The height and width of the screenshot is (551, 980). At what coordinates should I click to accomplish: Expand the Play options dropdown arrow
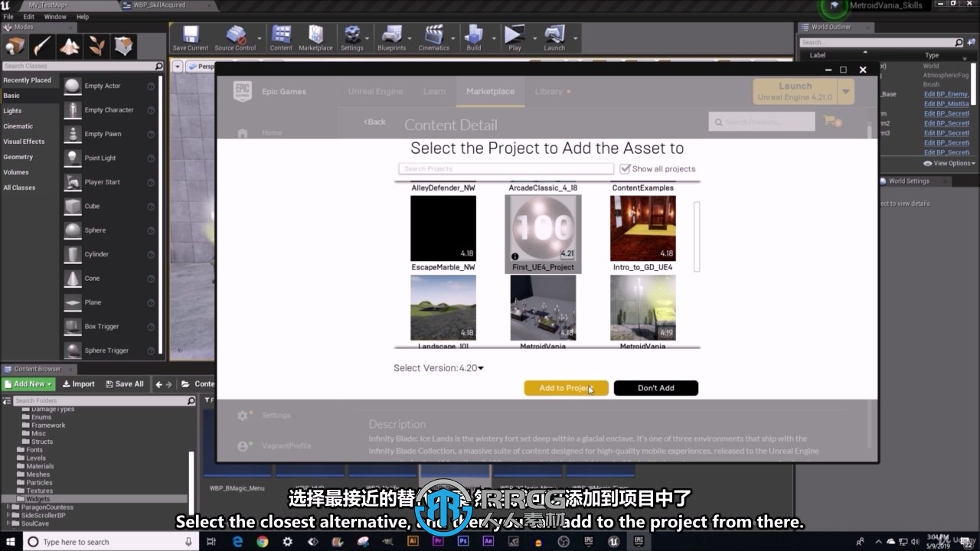click(534, 38)
